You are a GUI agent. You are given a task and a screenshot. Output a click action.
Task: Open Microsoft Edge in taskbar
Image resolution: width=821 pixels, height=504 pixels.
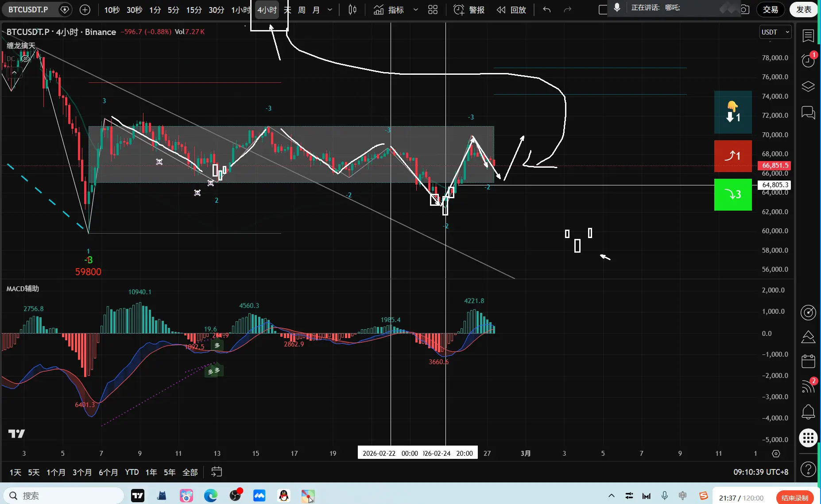tap(211, 496)
